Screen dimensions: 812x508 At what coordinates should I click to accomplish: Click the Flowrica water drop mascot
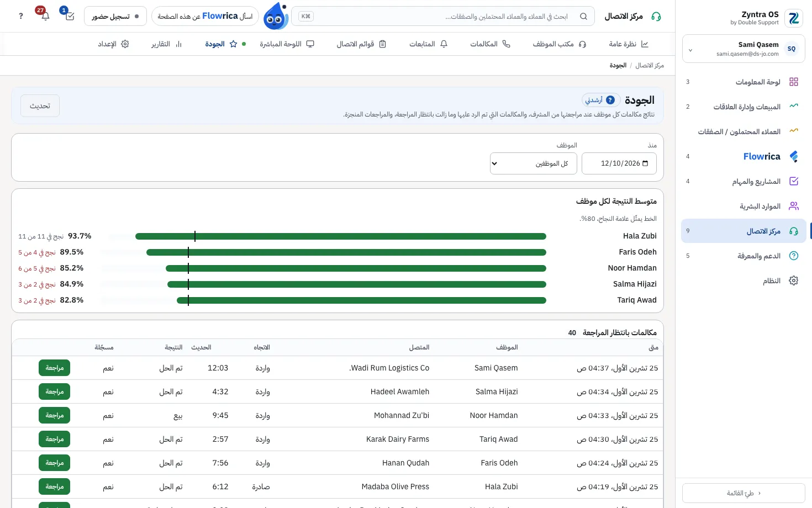tap(275, 17)
